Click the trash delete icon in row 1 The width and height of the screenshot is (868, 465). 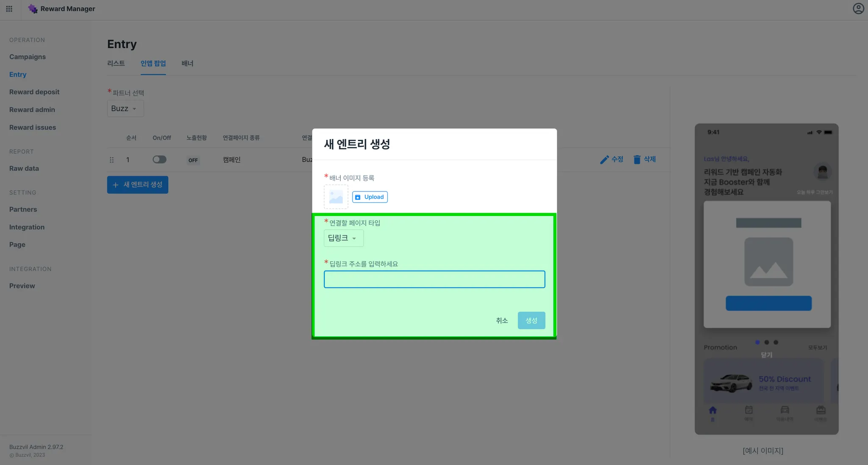[637, 160]
